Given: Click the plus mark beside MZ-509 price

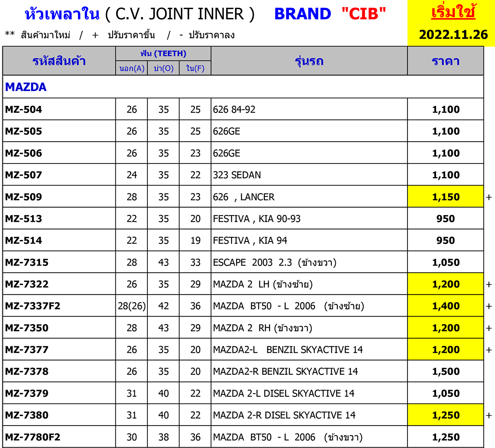Looking at the screenshot, I should tap(489, 197).
